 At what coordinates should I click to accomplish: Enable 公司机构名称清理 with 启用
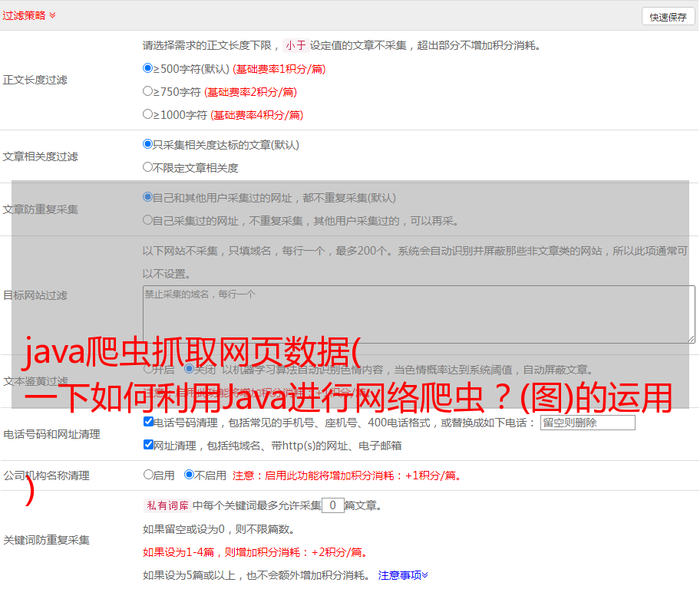tap(148, 475)
